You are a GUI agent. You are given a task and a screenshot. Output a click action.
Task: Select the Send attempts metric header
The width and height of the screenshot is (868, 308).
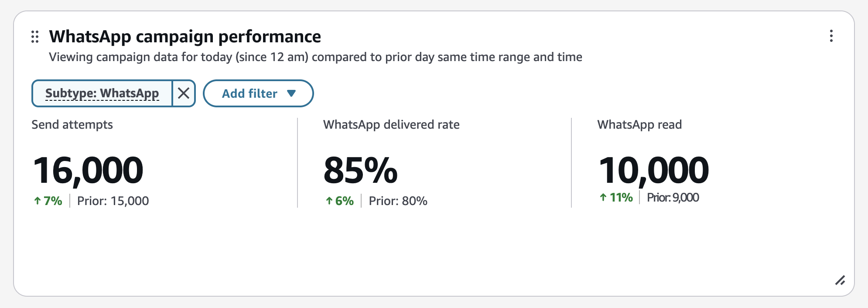click(x=72, y=124)
